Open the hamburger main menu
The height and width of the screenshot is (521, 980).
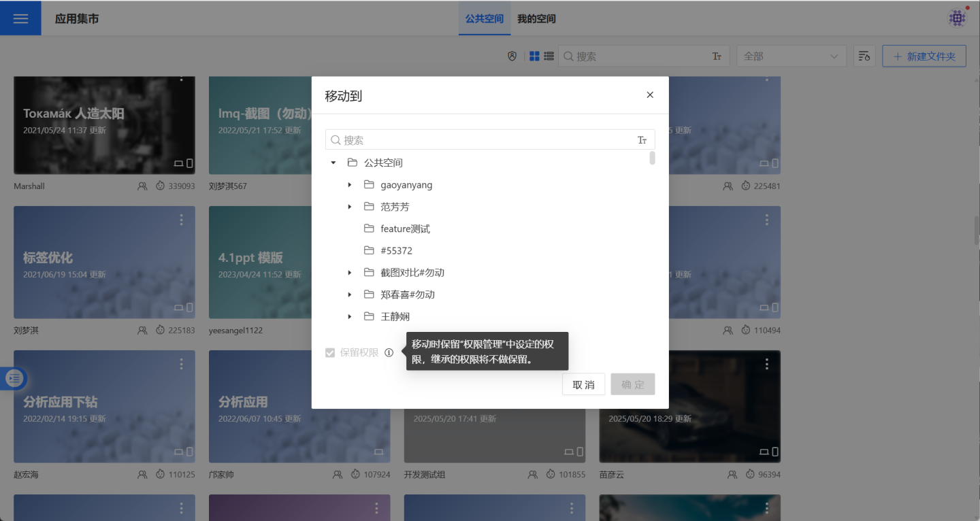[x=20, y=18]
